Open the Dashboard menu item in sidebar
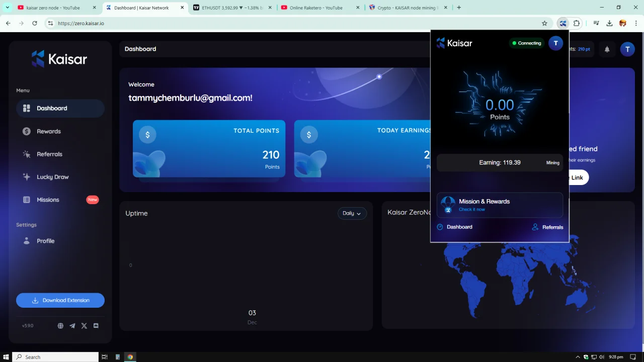This screenshot has height=362, width=644. (x=60, y=108)
